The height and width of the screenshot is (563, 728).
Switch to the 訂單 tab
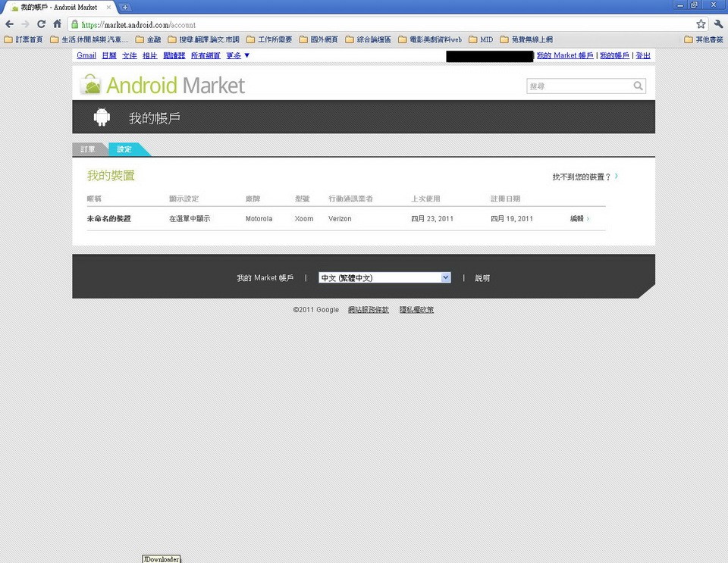[88, 150]
